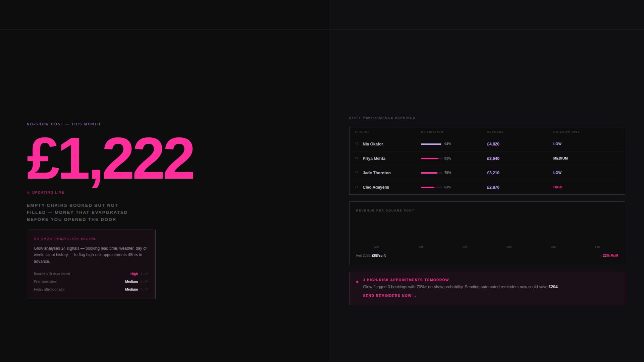Click the pulsing dot beside Updating Live

click(28, 193)
